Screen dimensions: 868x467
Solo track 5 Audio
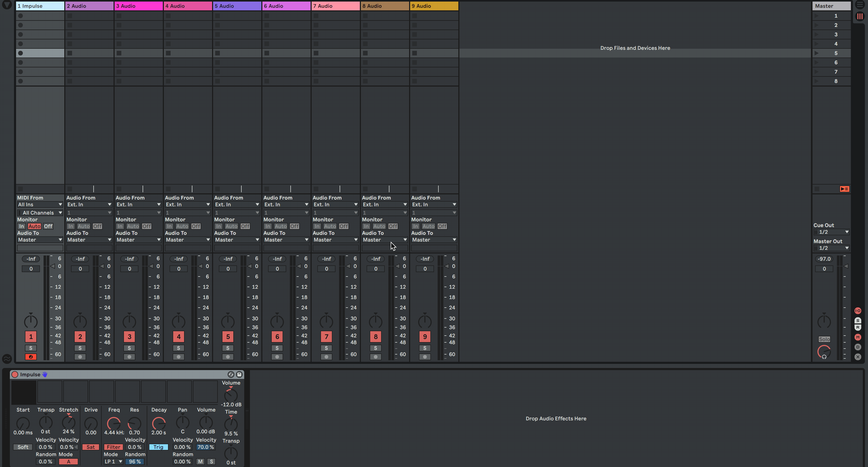[x=228, y=348]
